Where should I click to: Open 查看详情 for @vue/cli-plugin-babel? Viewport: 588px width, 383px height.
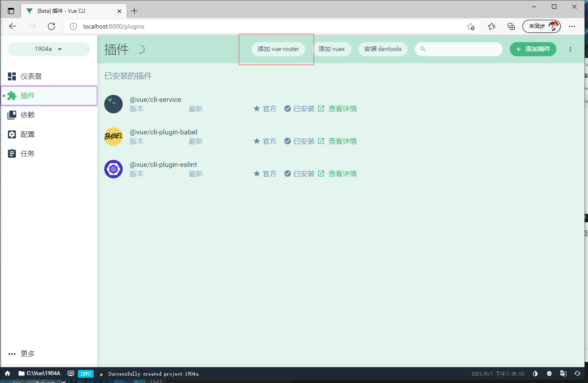click(337, 141)
